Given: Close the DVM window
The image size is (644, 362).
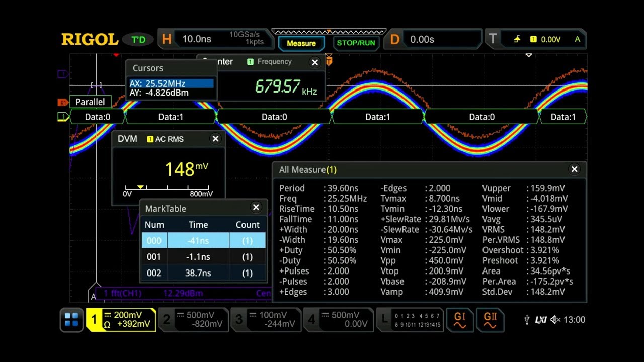Looking at the screenshot, I should tap(215, 139).
